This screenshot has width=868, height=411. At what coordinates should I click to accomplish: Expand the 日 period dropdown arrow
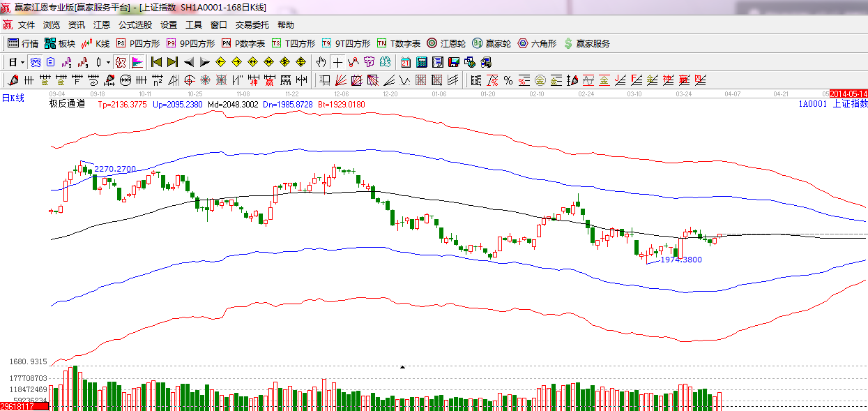(22, 62)
